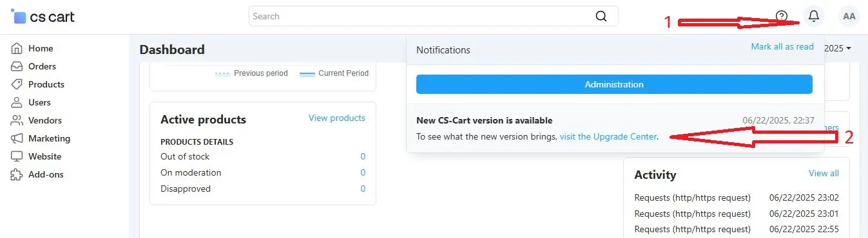This screenshot has width=868, height=238.
Task: Open the notifications bell icon
Action: tap(815, 16)
